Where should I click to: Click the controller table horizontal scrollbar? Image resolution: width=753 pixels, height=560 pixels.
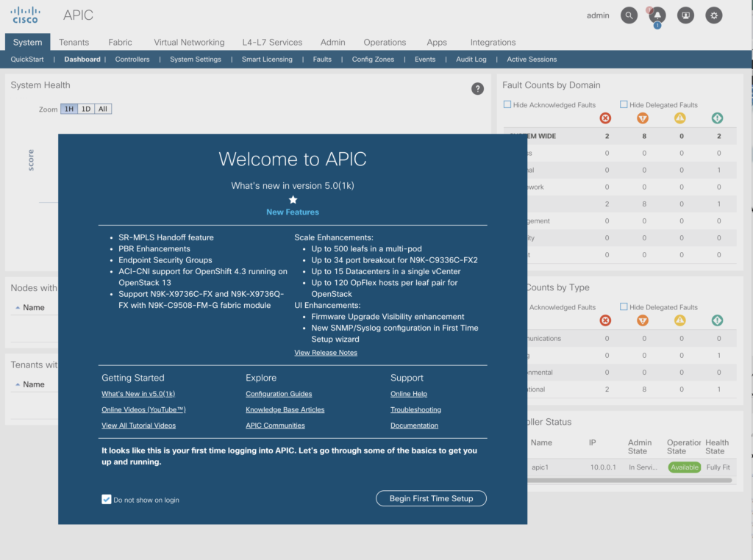click(x=629, y=480)
